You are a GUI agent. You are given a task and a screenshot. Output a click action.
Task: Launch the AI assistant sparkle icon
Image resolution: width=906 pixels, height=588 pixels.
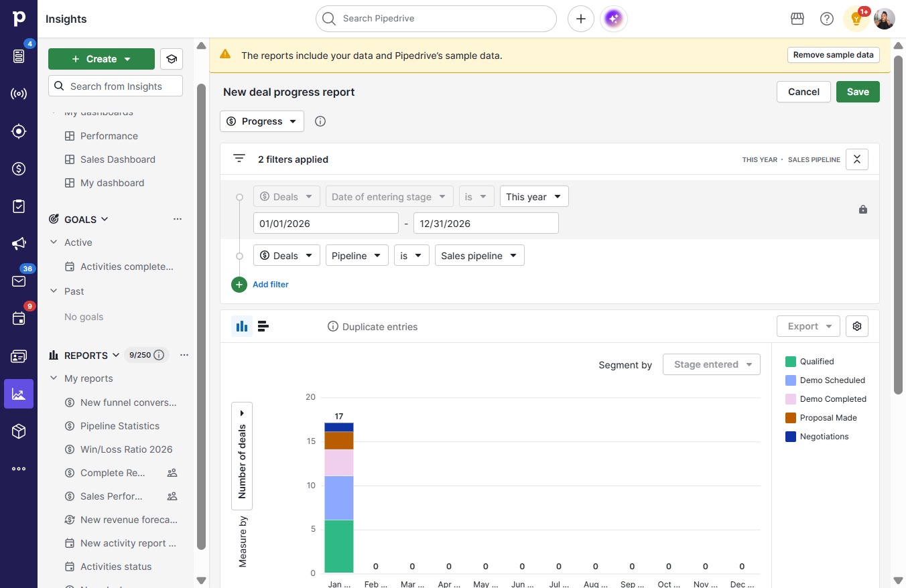coord(614,19)
